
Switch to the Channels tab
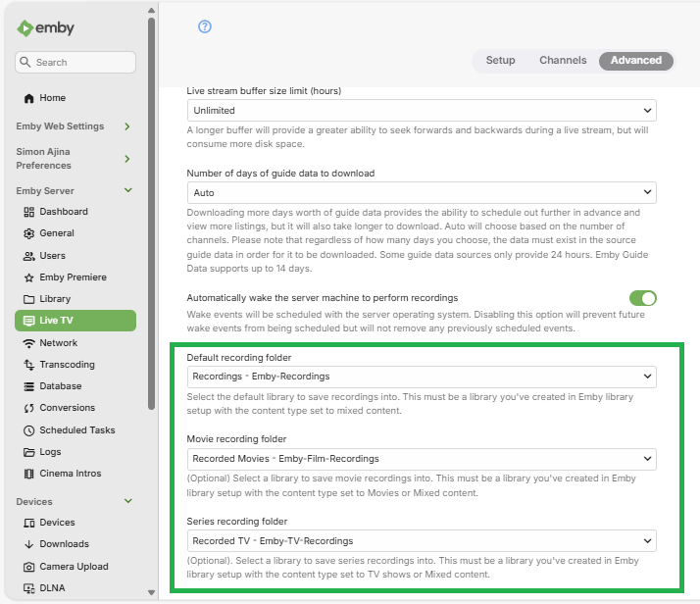coord(563,60)
